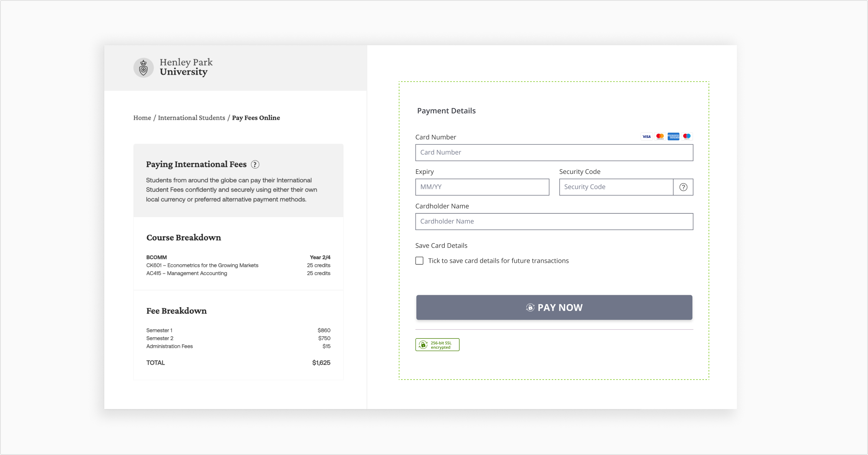Viewport: 868px width, 455px height.
Task: Click the TOTAL $1,625 amount
Action: tap(321, 363)
